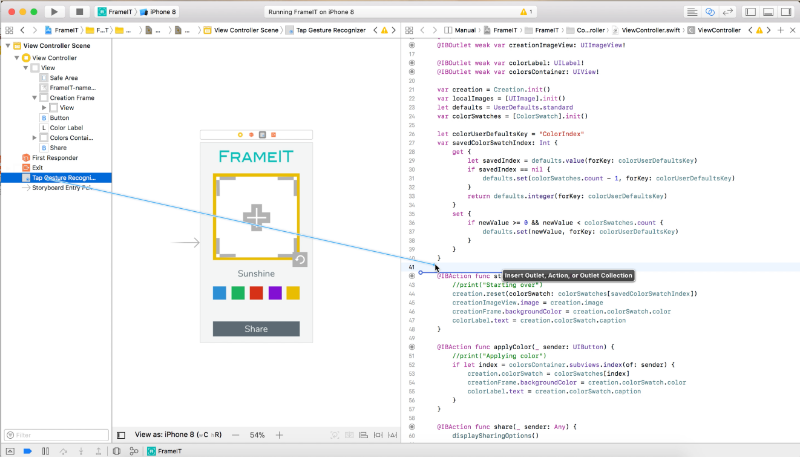Open related items menu in assistant jump bar
Screen dimensions: 800x457
(409, 30)
